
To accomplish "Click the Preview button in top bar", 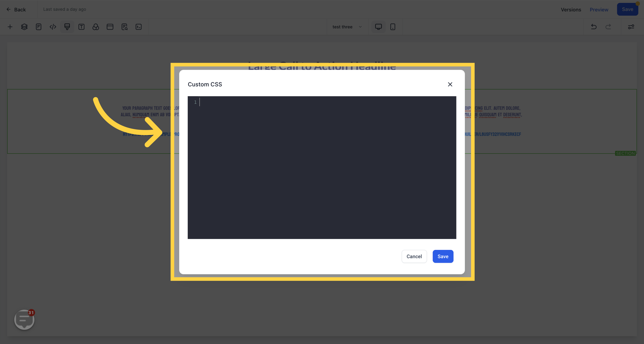I will click(x=599, y=9).
